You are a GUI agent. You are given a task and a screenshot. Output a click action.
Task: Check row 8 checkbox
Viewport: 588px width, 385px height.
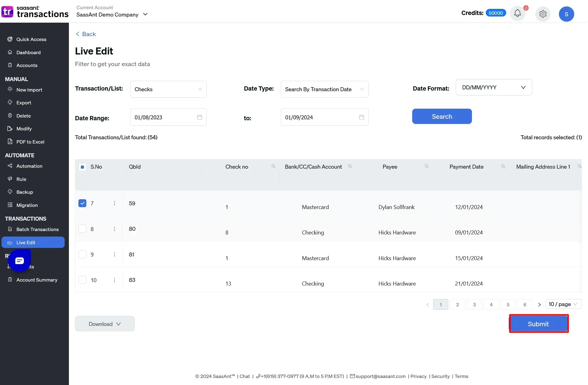(x=82, y=229)
